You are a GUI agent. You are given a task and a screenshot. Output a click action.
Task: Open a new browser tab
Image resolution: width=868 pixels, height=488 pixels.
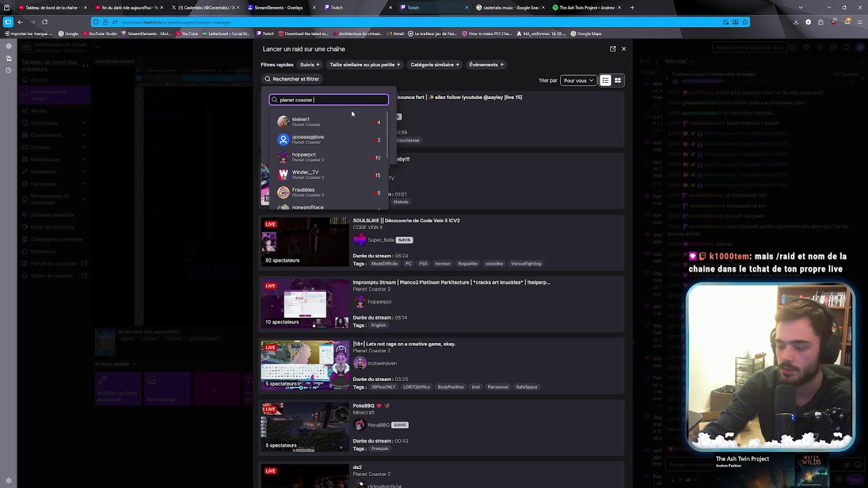pyautogui.click(x=632, y=7)
